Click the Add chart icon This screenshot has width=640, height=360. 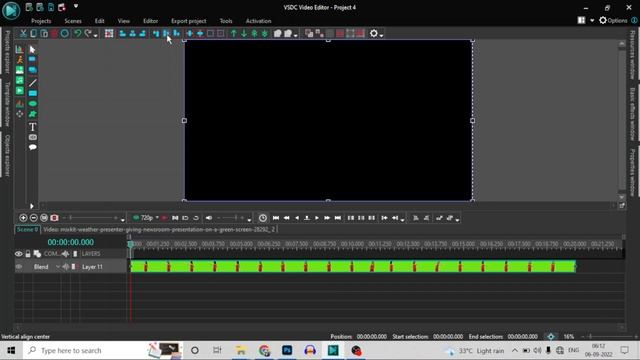(x=19, y=49)
